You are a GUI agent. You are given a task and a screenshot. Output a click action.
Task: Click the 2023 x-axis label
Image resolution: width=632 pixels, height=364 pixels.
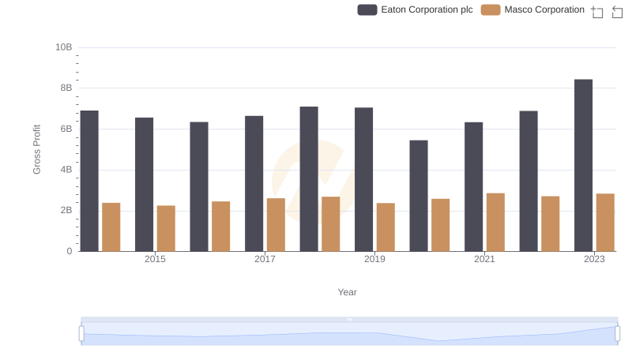pos(594,259)
